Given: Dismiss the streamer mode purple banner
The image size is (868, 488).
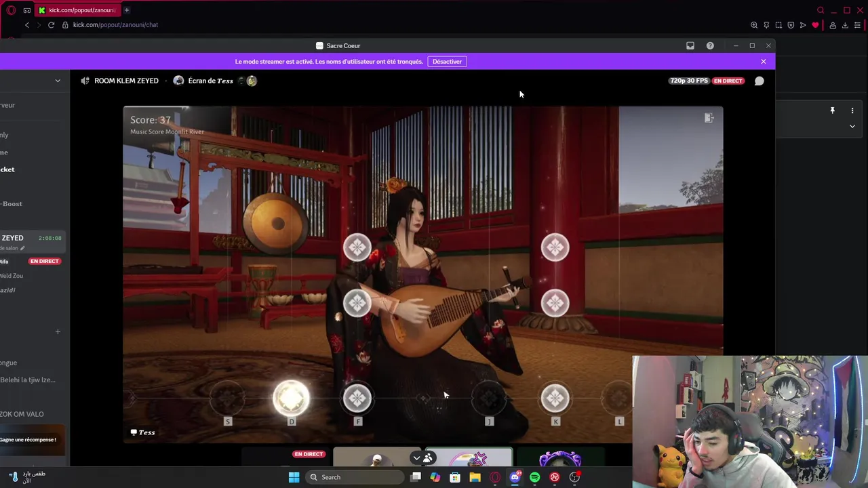Looking at the screenshot, I should 764,61.
